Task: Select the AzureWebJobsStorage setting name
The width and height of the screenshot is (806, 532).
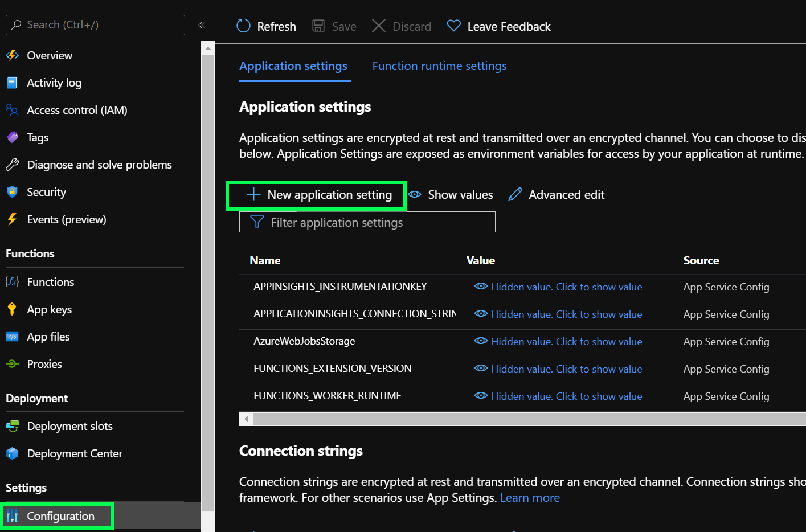Action: point(304,341)
